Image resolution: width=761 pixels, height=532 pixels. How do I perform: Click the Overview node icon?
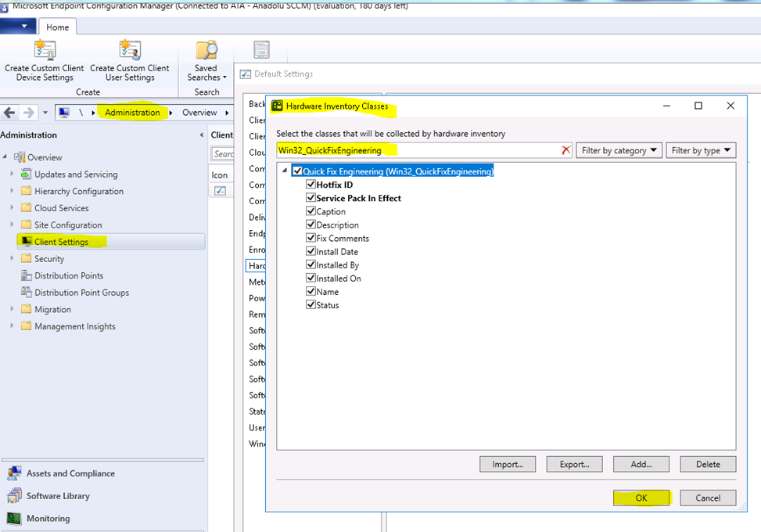tap(20, 157)
